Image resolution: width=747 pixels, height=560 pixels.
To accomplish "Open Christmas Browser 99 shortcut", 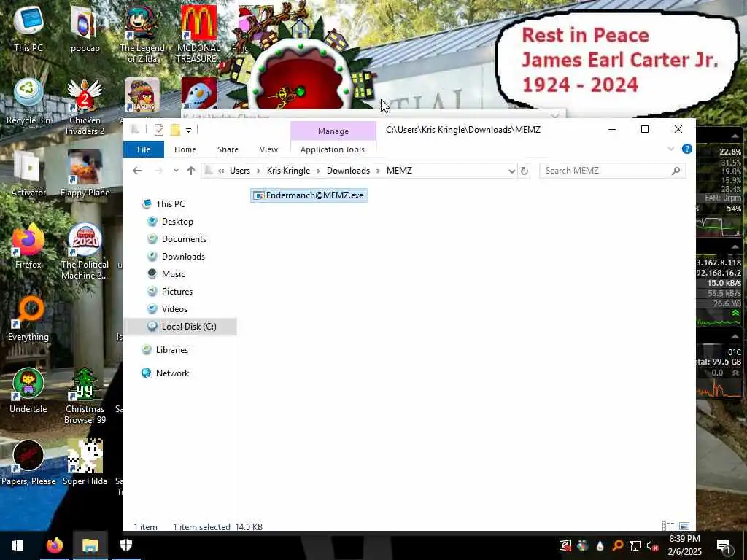I will point(85,396).
